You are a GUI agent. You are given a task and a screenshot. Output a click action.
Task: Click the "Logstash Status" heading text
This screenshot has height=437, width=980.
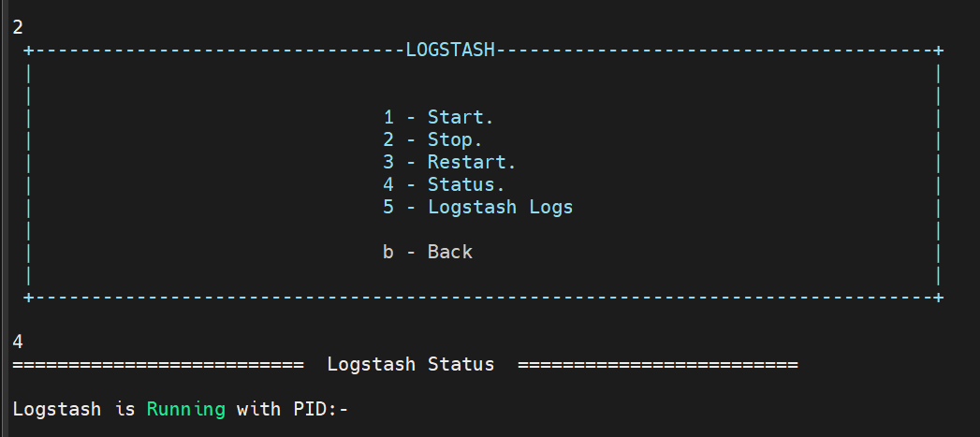tap(410, 364)
